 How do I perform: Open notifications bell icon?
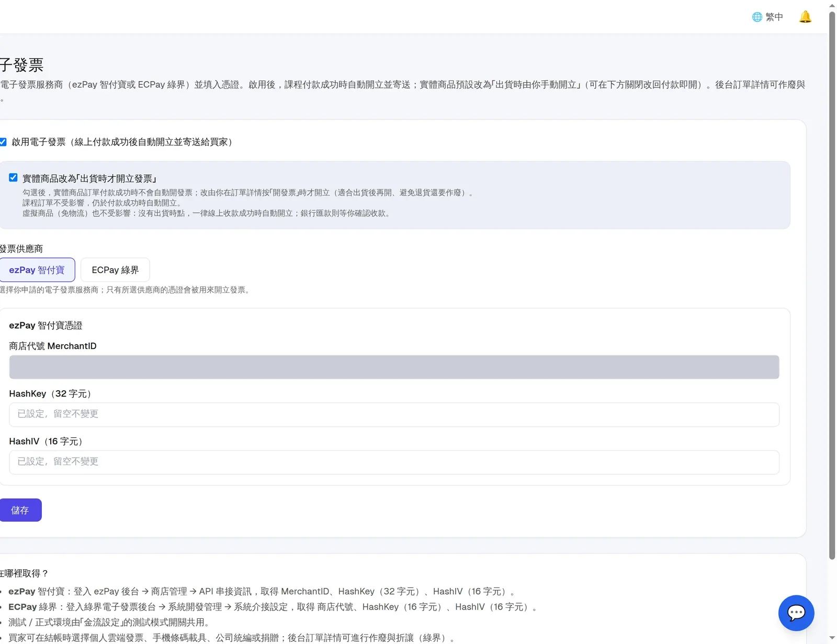[805, 17]
